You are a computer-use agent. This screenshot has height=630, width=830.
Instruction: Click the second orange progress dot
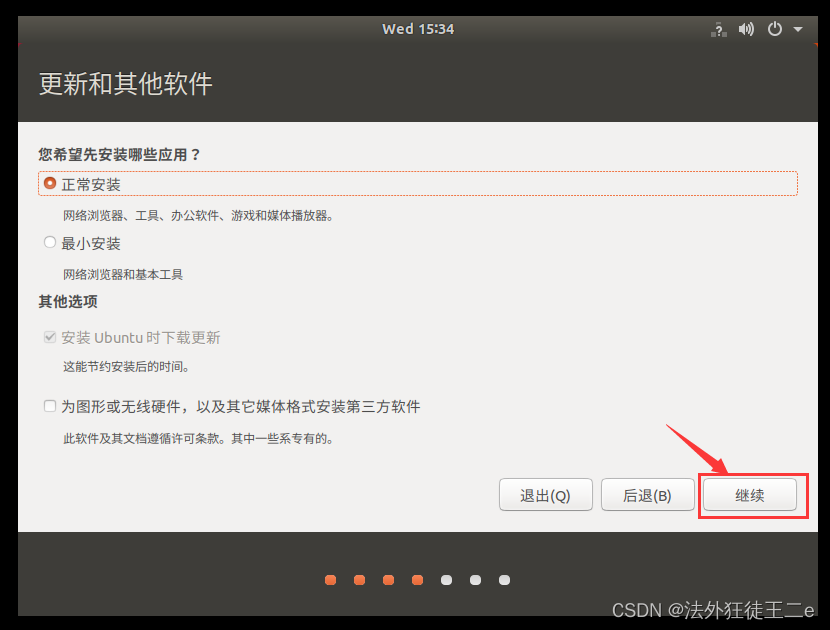tap(359, 579)
